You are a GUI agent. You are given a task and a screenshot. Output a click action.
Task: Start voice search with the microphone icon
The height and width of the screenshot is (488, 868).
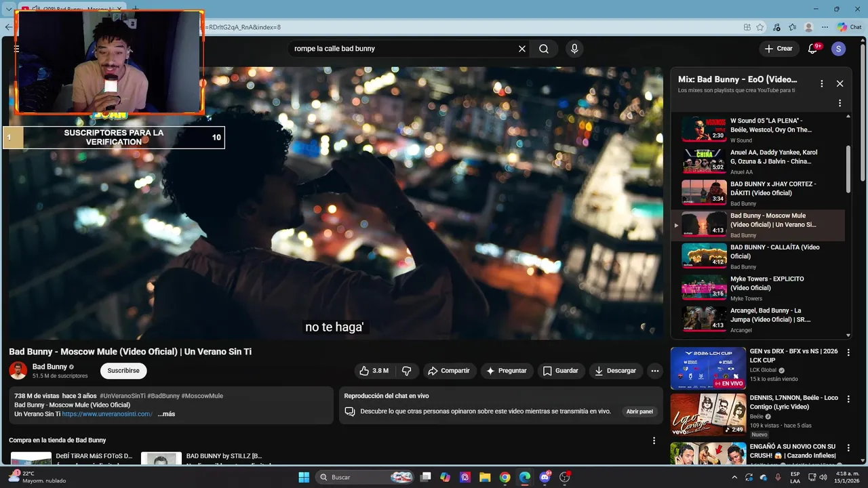[574, 49]
